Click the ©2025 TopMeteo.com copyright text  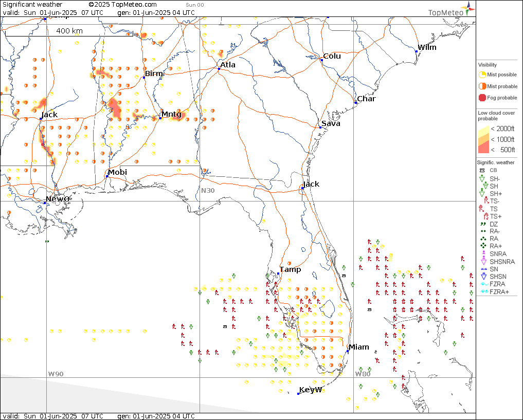pyautogui.click(x=123, y=5)
